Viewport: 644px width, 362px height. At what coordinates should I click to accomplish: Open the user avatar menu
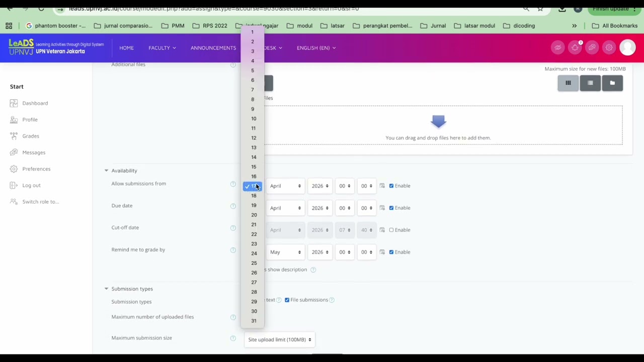click(x=627, y=48)
